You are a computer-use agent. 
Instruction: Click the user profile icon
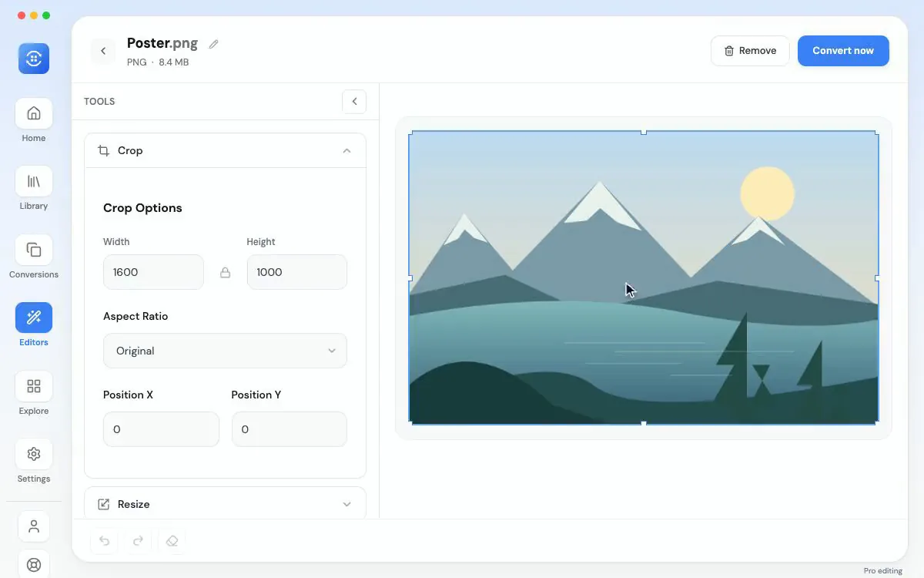pyautogui.click(x=34, y=526)
